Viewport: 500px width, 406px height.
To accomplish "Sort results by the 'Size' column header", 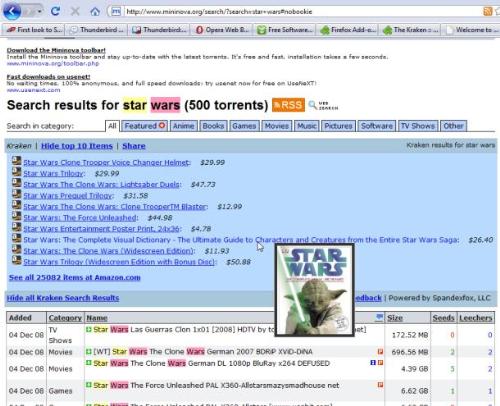I will coord(395,318).
